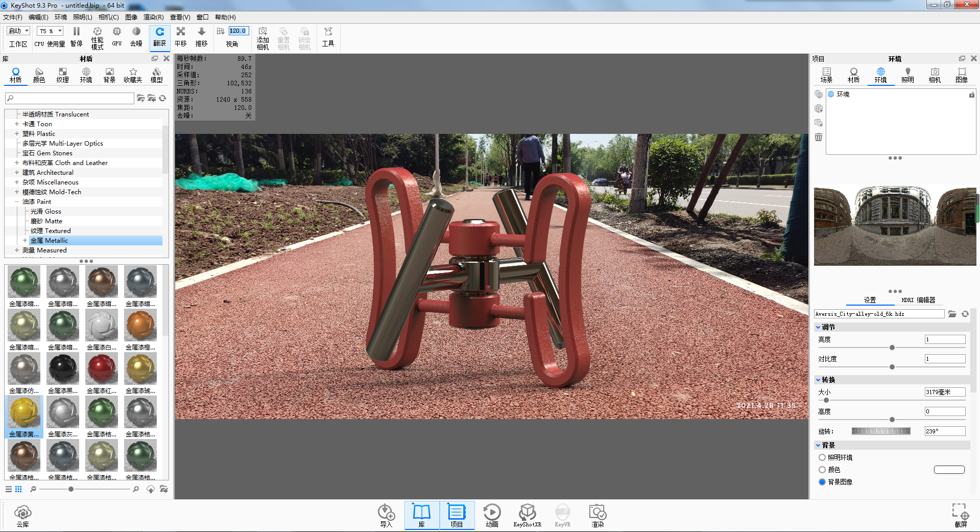Toggle the denoise (去噪) tool
This screenshot has height=532, width=980.
click(136, 37)
